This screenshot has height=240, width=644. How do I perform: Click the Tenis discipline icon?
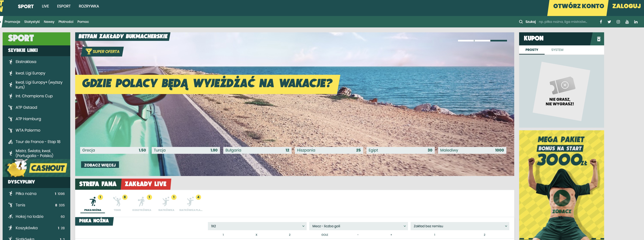(10, 205)
